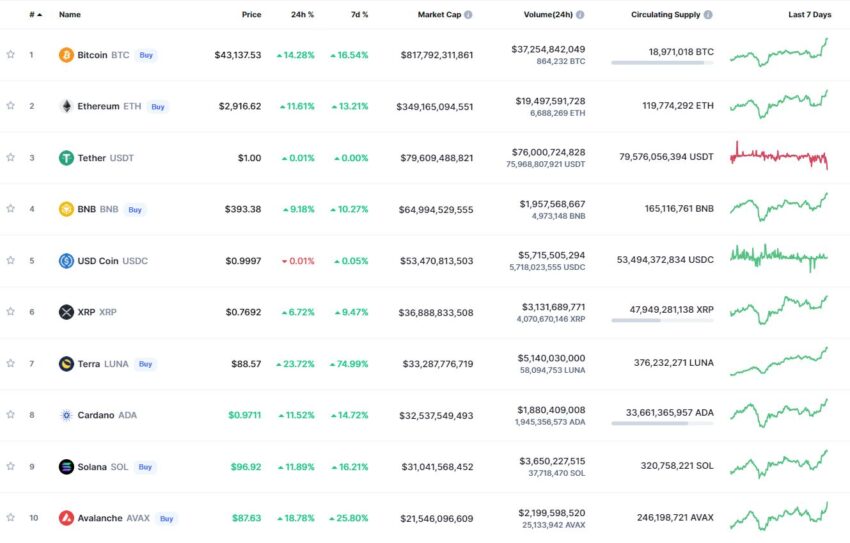Click the Buy button next to Solana
850x543 pixels.
[145, 467]
